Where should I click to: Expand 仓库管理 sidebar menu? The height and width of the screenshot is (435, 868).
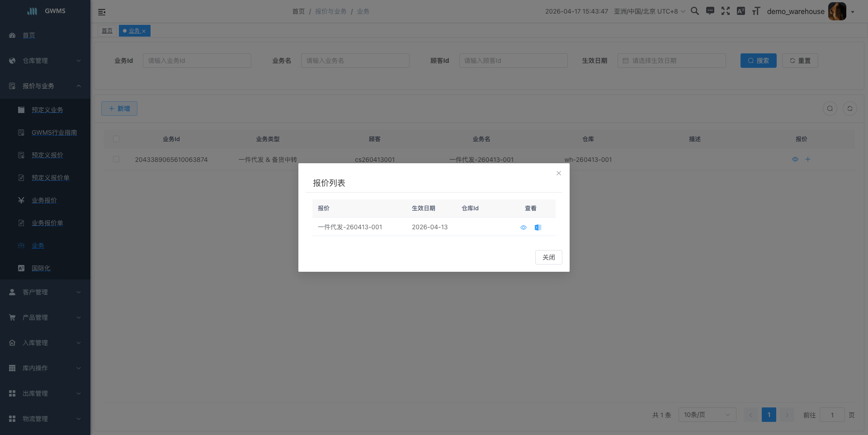pos(45,61)
